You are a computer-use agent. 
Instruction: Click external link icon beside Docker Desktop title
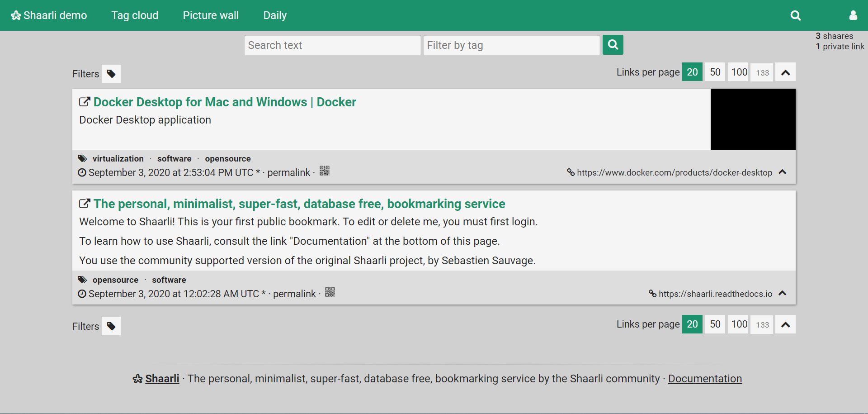85,102
